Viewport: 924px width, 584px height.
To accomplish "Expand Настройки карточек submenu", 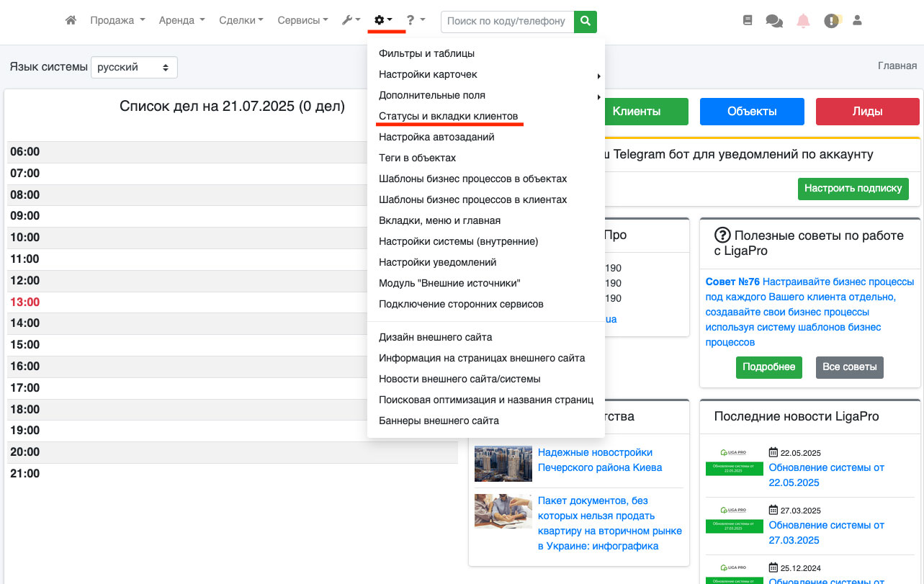I will 428,74.
